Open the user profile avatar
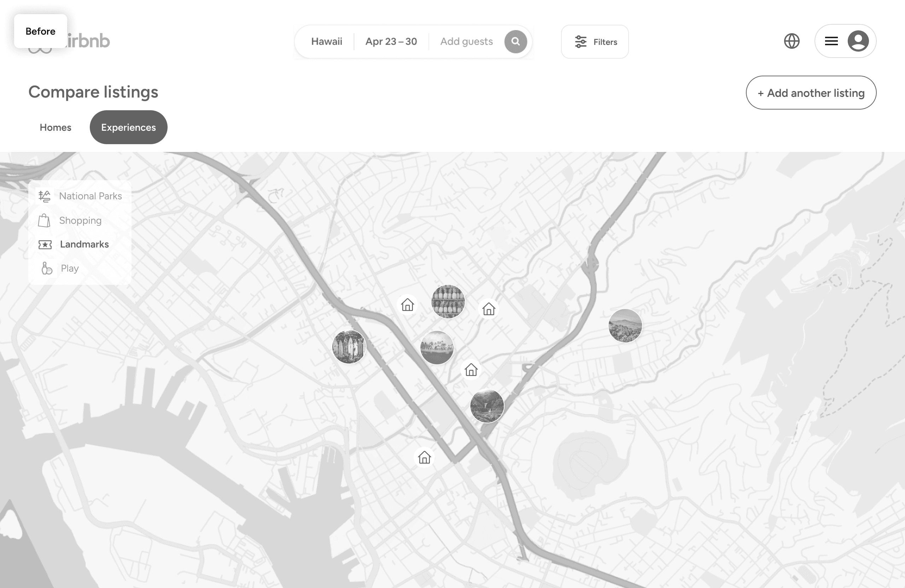The image size is (905, 588). coord(858,41)
